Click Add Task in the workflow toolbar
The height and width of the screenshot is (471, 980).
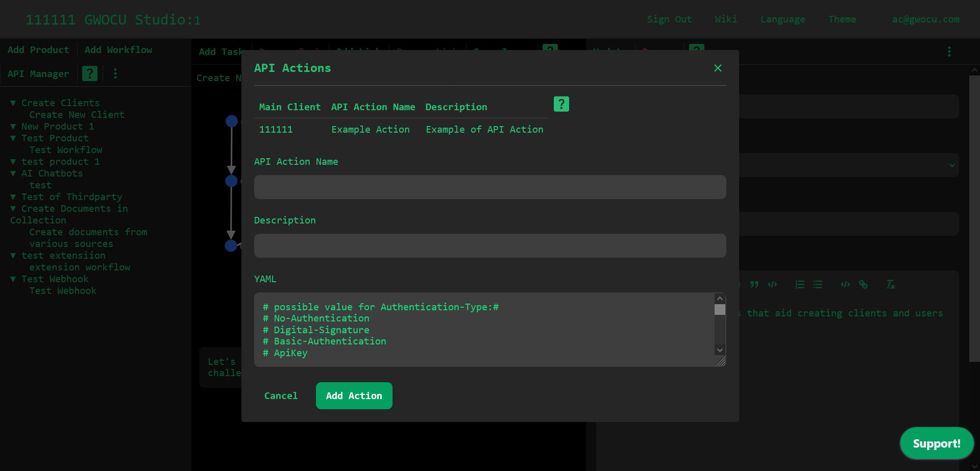point(220,52)
